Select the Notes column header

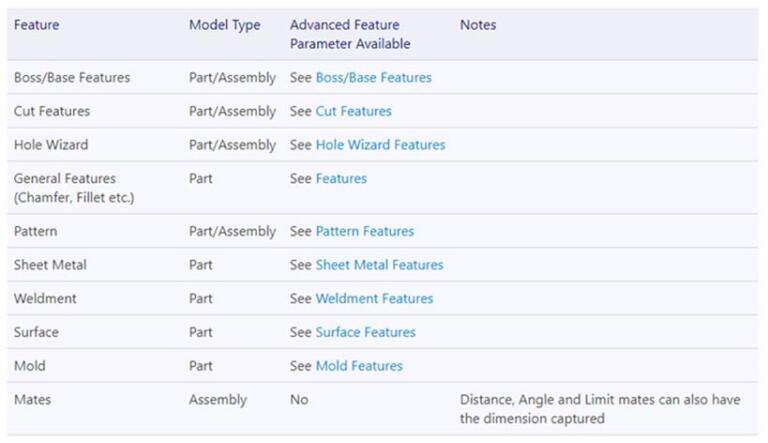(x=477, y=25)
